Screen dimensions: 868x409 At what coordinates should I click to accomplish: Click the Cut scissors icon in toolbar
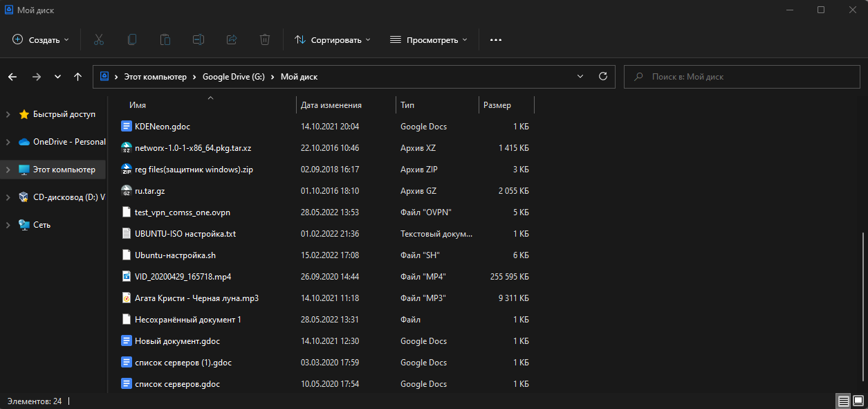pyautogui.click(x=98, y=40)
